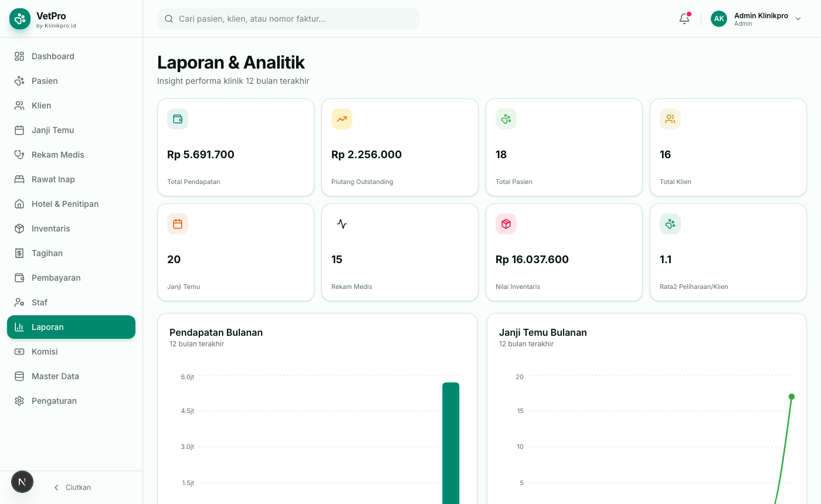Navigate to Klien page
The width and height of the screenshot is (821, 504).
coord(71,105)
